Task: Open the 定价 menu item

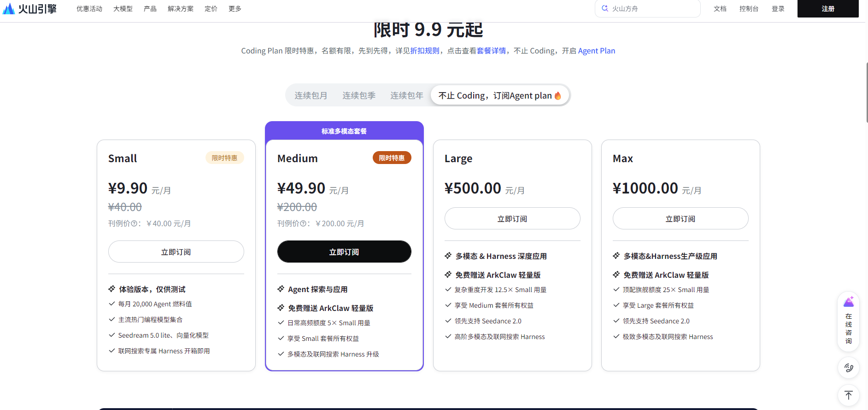Action: click(211, 9)
